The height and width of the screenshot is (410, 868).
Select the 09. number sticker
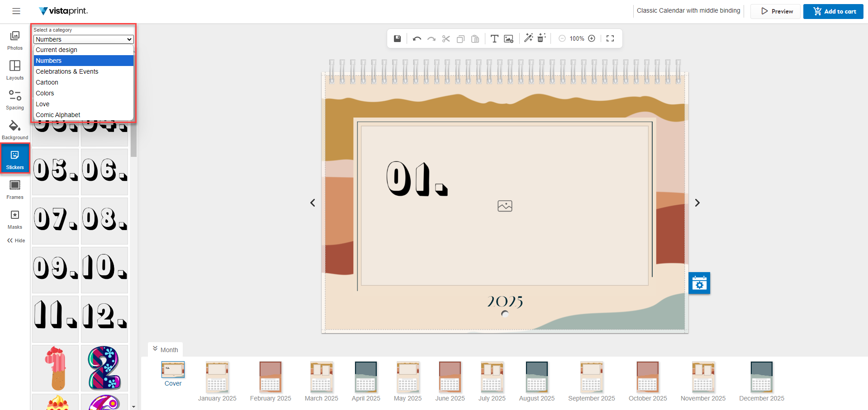[x=55, y=270]
